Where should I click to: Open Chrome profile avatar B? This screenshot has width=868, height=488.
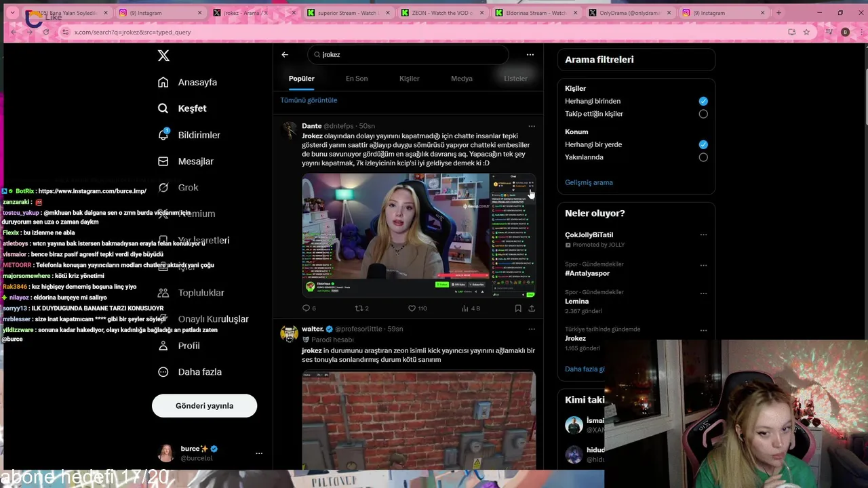845,32
